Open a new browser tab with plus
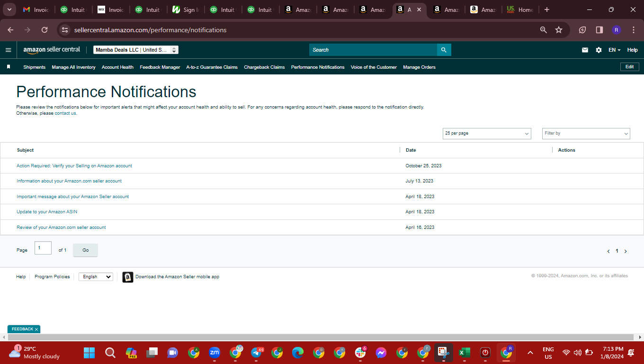Screen dimensions: 644x364 [x=547, y=9]
